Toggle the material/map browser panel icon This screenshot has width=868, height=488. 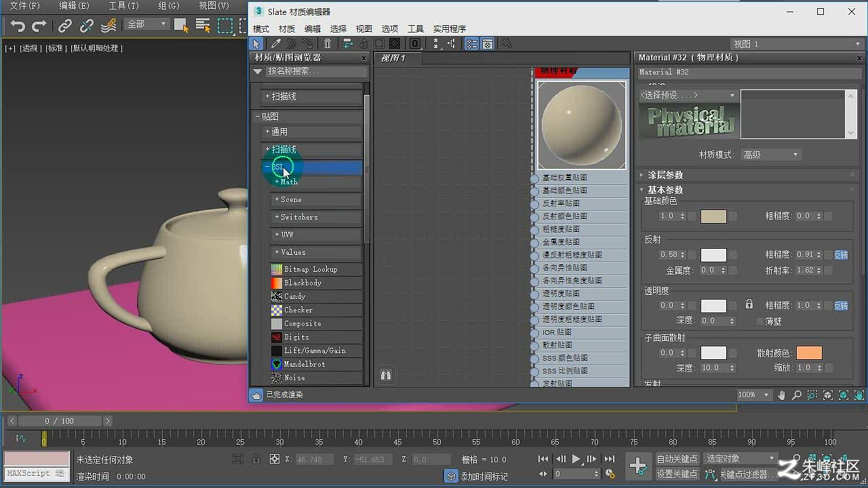[x=471, y=43]
